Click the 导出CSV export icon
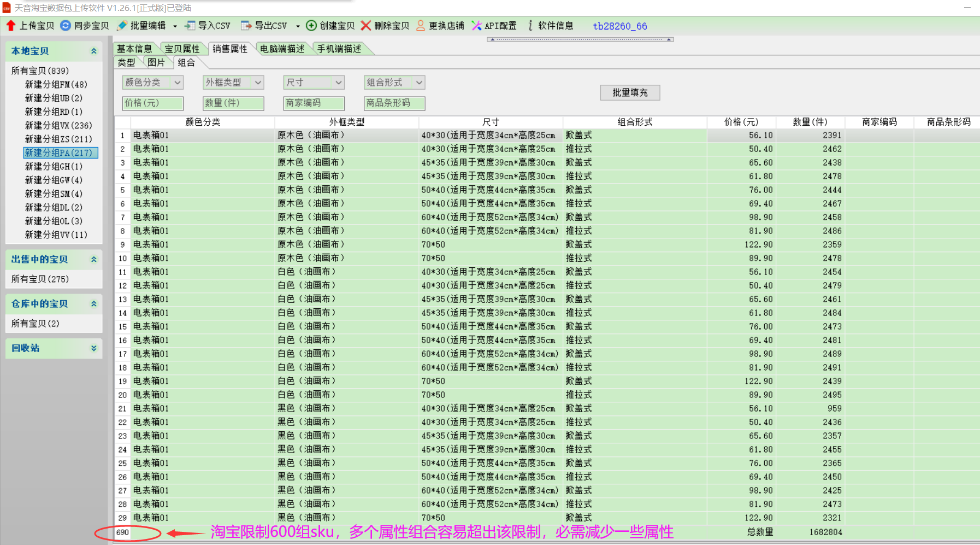This screenshot has height=545, width=980. click(x=246, y=26)
